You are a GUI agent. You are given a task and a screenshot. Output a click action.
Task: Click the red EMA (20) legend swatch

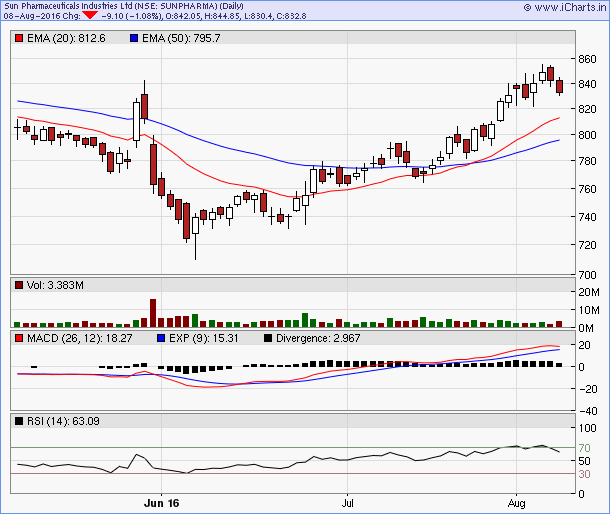click(x=19, y=38)
